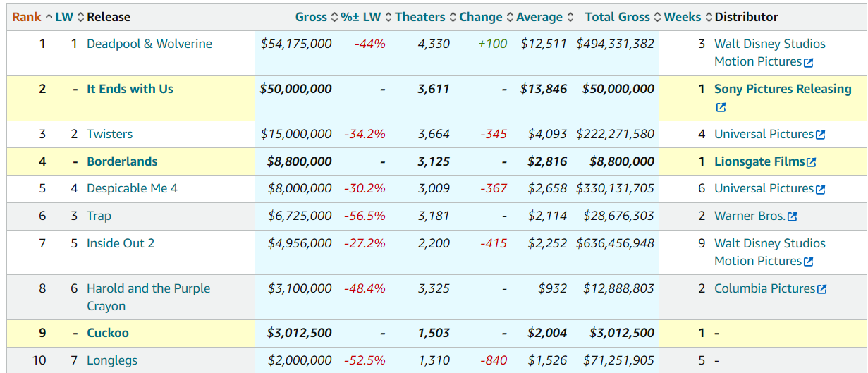Click external link icon beside Warner Bros.
This screenshot has height=373, width=868.
pyautogui.click(x=793, y=216)
